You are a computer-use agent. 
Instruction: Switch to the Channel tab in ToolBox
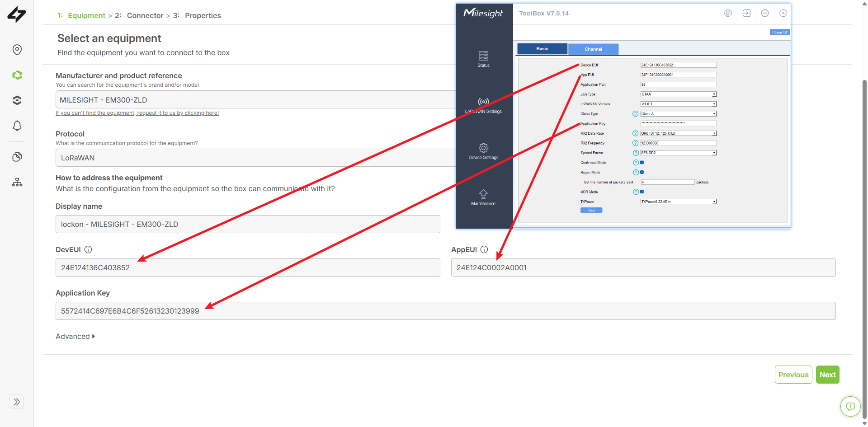pyautogui.click(x=593, y=49)
